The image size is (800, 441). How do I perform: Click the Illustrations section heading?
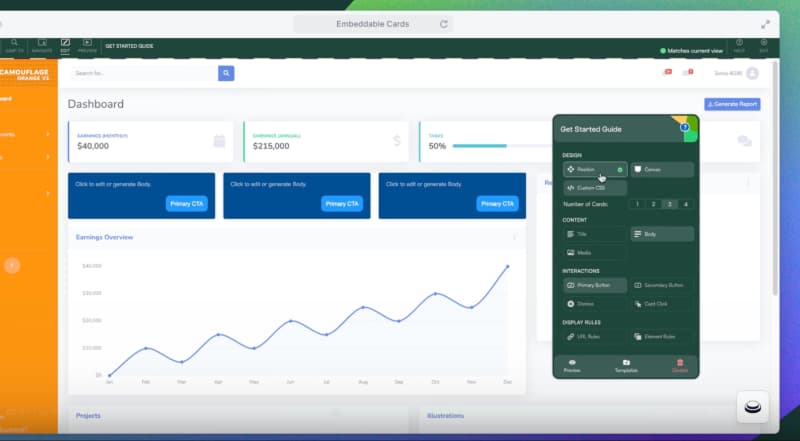[x=445, y=416]
